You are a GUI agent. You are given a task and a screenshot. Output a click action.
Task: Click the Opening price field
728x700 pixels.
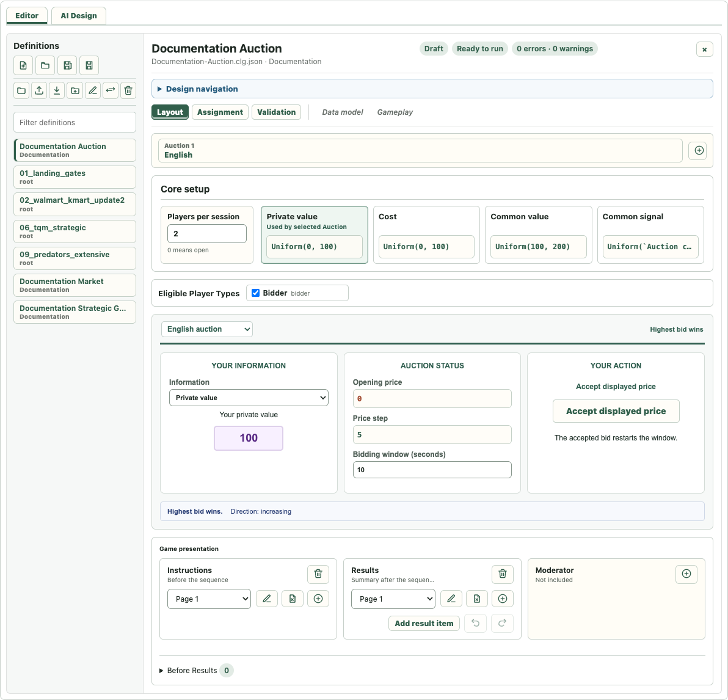(432, 398)
